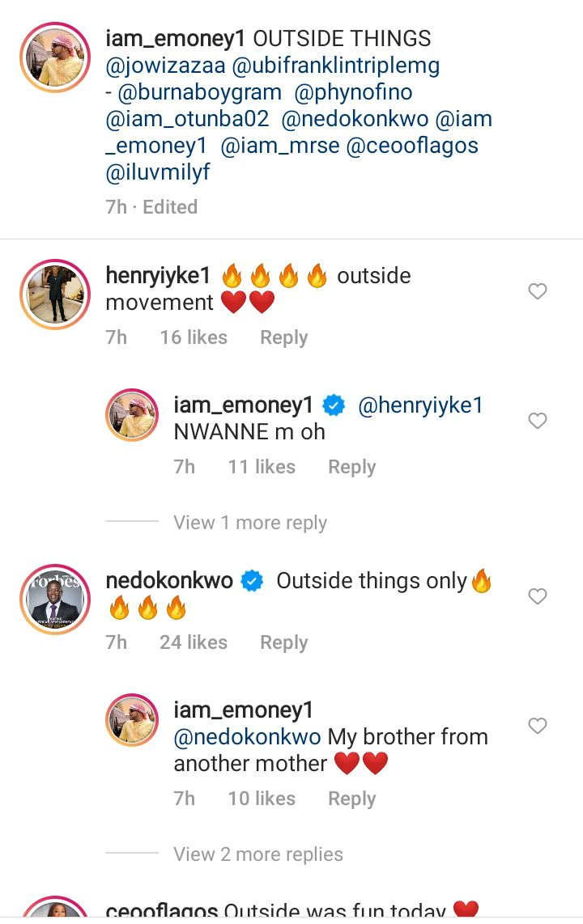The width and height of the screenshot is (583, 924).
Task: Like nedokonkwo's Outside things only comment
Action: click(x=538, y=596)
